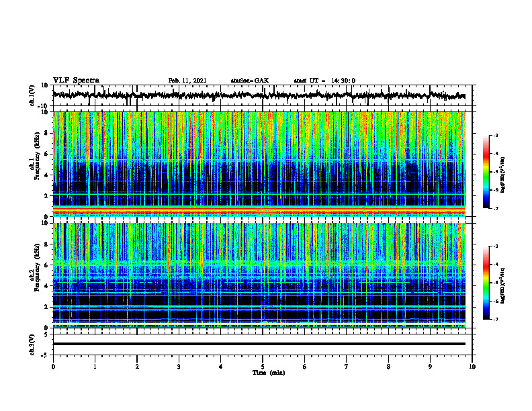Image resolution: width=532 pixels, height=411 pixels.
Task: Click the flat ch.3 voltage trace line
Action: point(259,344)
